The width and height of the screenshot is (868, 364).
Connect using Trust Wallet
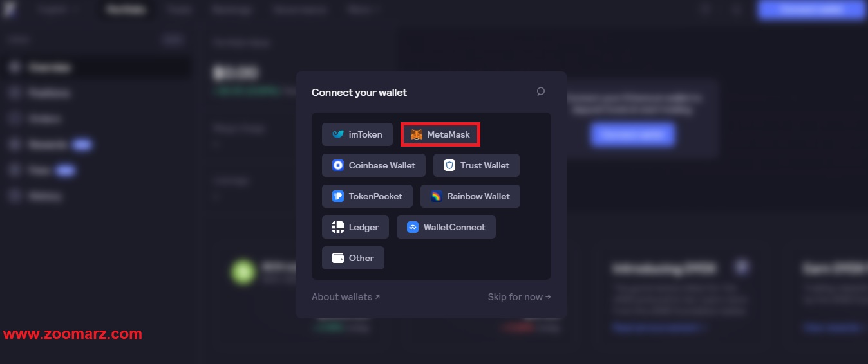click(x=476, y=165)
